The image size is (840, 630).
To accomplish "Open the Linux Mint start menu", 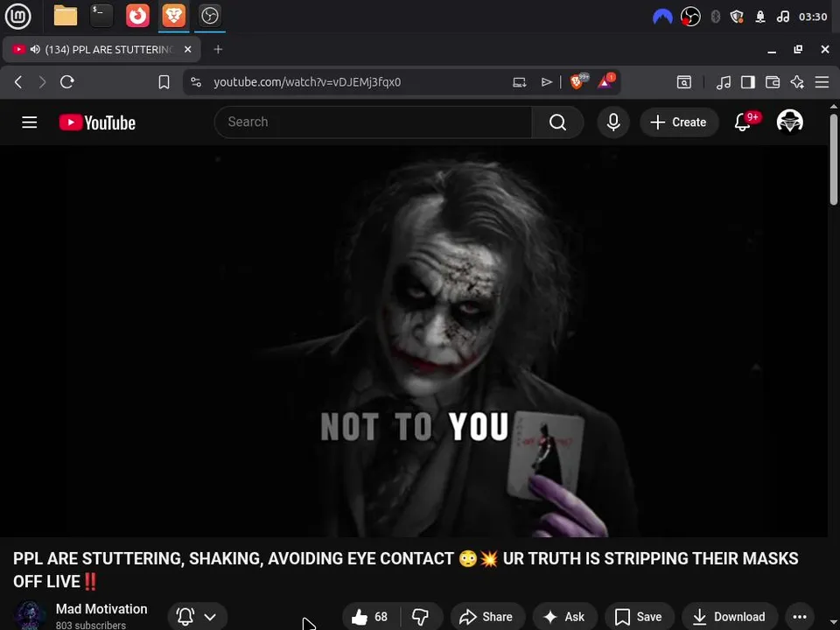I will pos(17,16).
